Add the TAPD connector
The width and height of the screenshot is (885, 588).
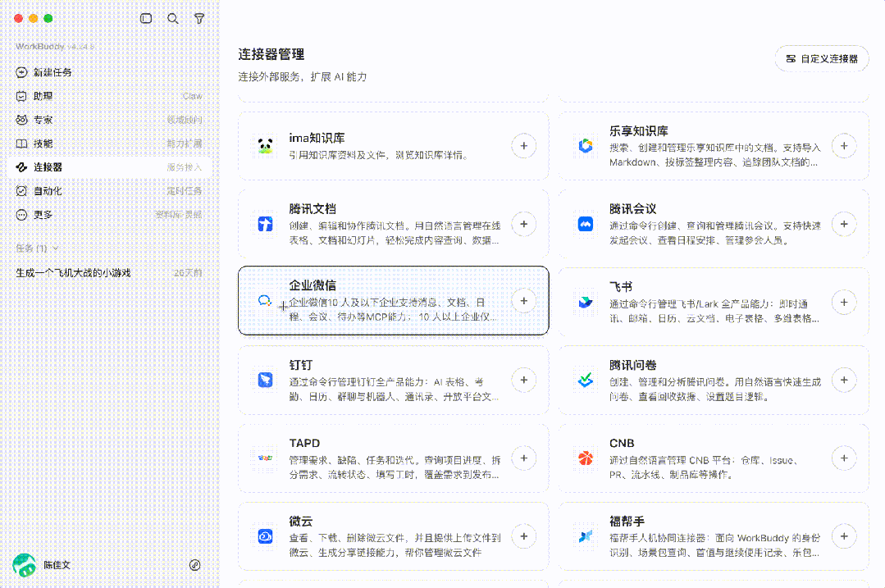click(x=524, y=458)
